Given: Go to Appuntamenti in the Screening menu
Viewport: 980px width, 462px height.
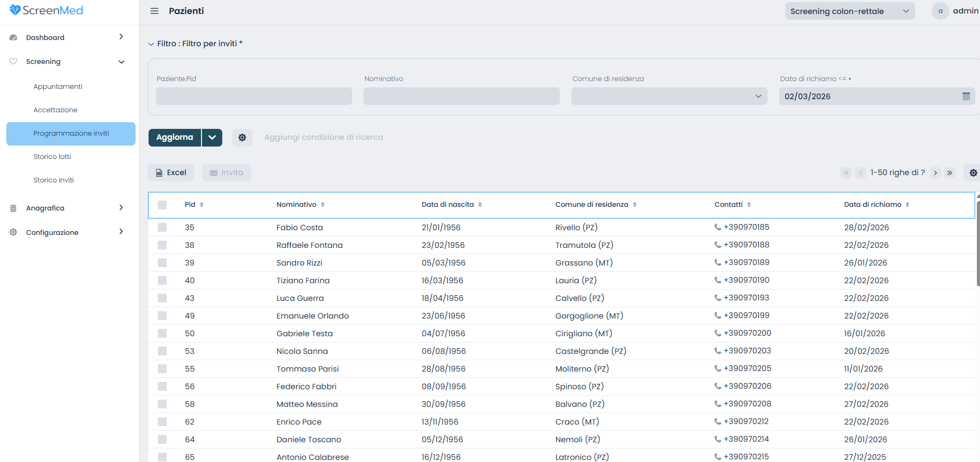Looking at the screenshot, I should tap(58, 86).
